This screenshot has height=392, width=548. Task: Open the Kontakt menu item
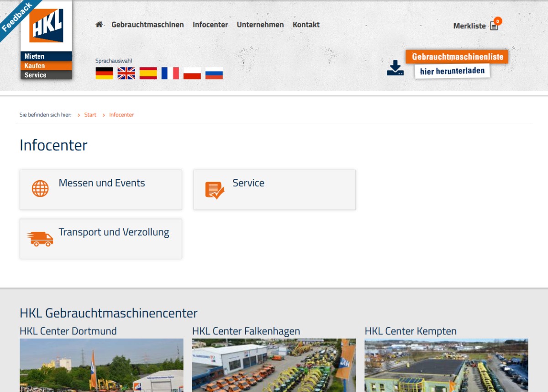[x=306, y=25]
